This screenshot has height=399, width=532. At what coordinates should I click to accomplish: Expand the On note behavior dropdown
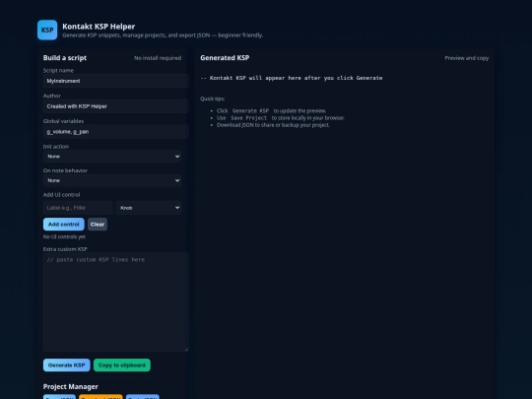tap(112, 180)
